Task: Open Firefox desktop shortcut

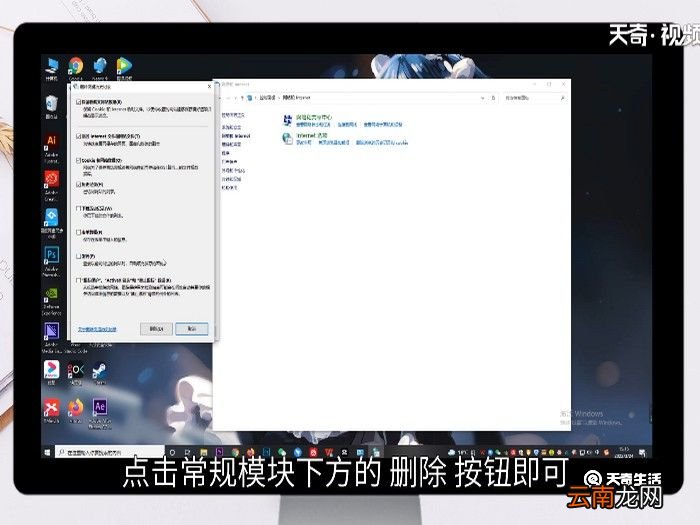Action: (x=76, y=411)
